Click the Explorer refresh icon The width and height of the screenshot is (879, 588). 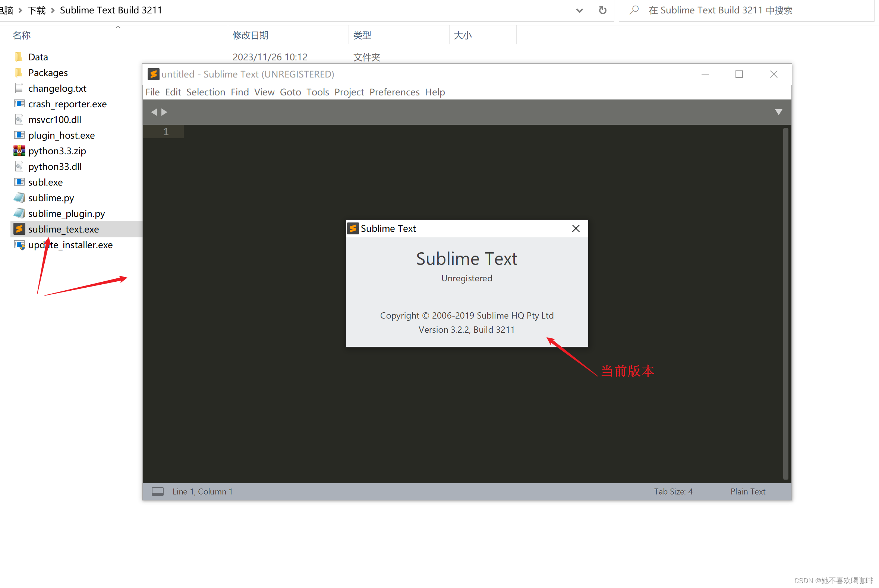pyautogui.click(x=602, y=10)
